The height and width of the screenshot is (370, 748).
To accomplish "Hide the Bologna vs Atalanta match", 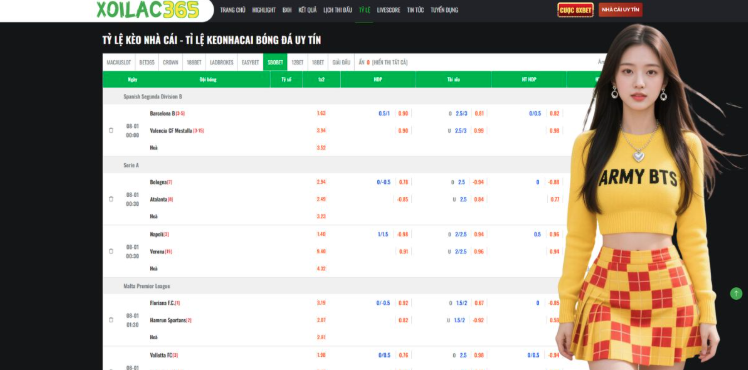I will [x=111, y=199].
